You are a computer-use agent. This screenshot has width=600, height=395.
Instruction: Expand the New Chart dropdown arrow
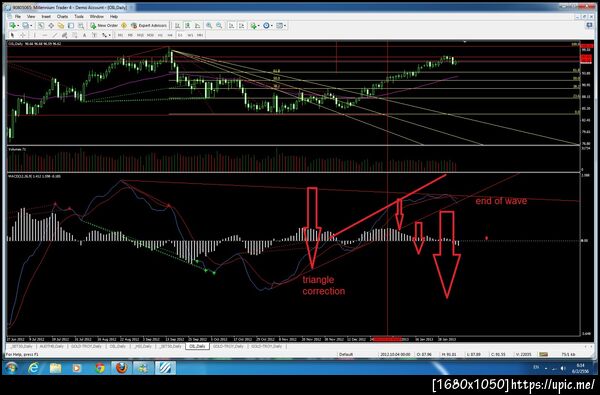[18, 26]
